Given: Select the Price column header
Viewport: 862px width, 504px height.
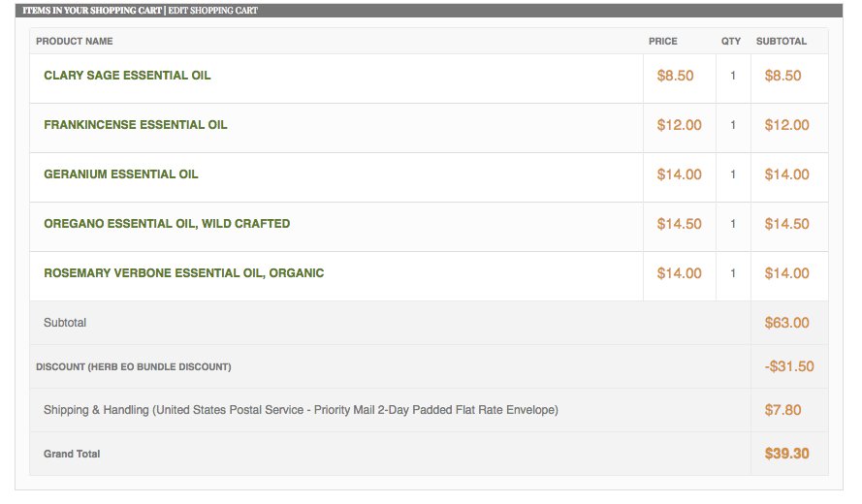Looking at the screenshot, I should [662, 42].
